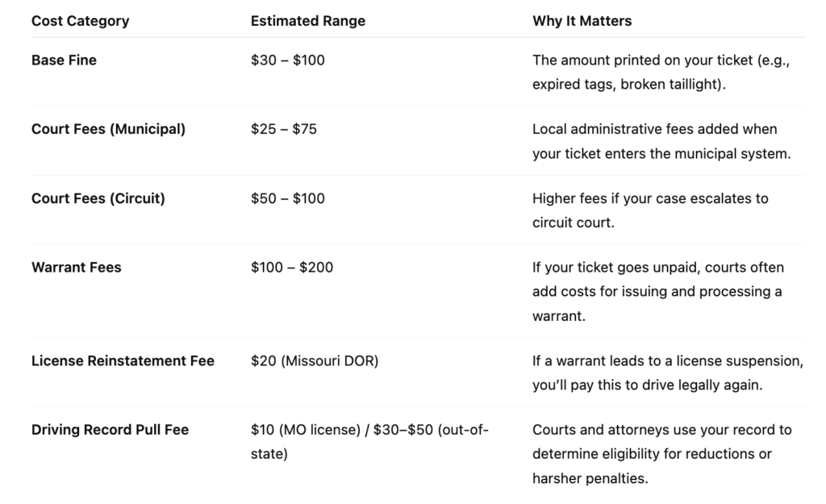Click the $10 (MO license) fee text
Screen dimensions: 826x504
306,430
